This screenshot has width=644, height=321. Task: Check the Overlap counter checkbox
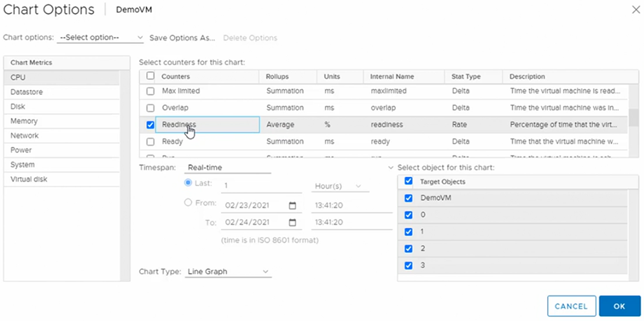click(150, 108)
